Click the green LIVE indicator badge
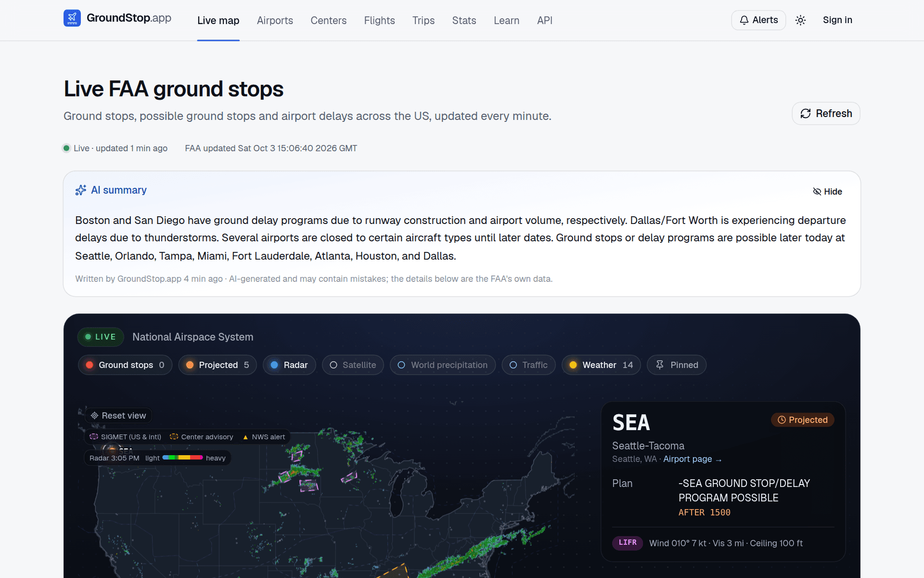924x578 pixels. [x=101, y=337]
